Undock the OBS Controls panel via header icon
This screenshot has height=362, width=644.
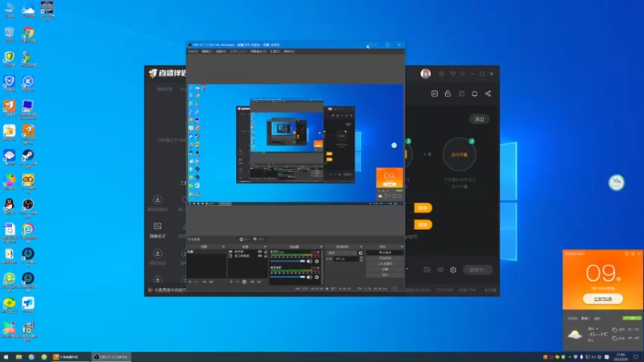pos(402,247)
